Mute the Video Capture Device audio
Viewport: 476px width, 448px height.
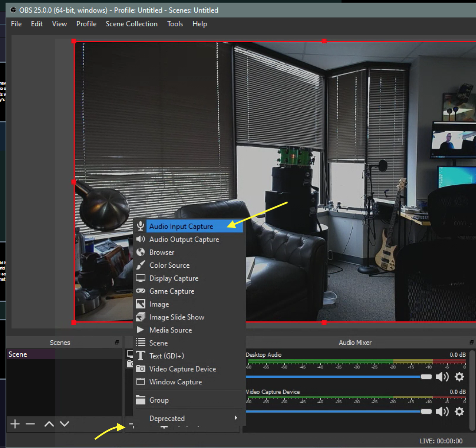[442, 411]
